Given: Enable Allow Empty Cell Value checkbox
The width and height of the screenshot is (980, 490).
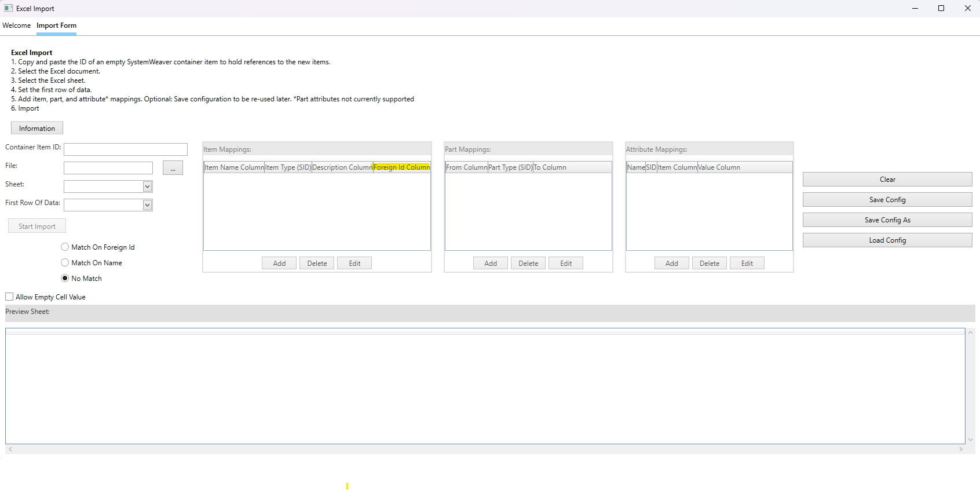Looking at the screenshot, I should 9,297.
